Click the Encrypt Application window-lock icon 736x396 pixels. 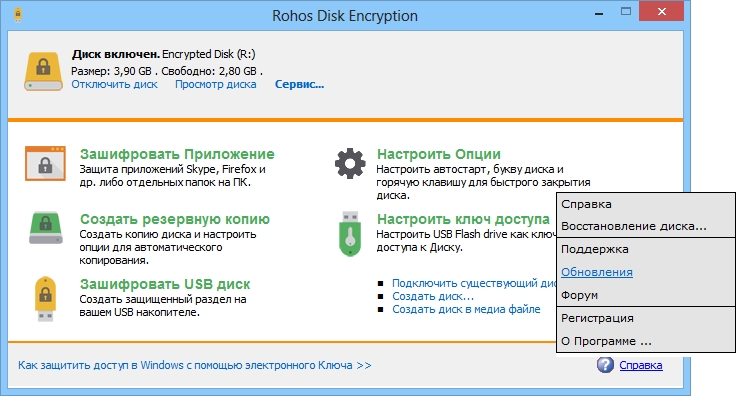click(x=45, y=164)
